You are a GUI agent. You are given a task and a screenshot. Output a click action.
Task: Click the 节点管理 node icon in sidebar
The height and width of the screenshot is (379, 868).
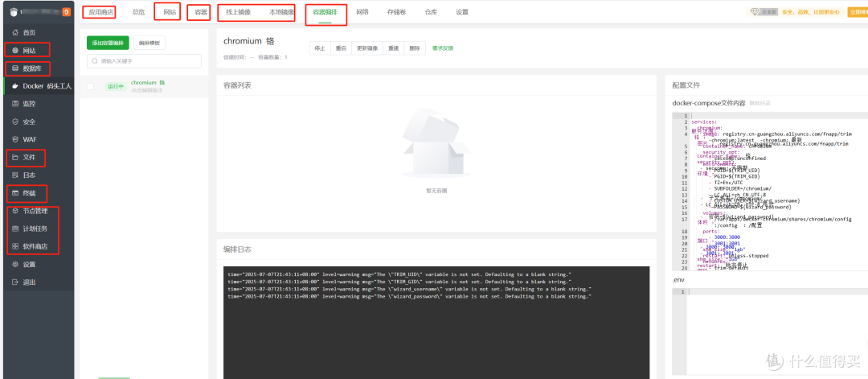15,211
